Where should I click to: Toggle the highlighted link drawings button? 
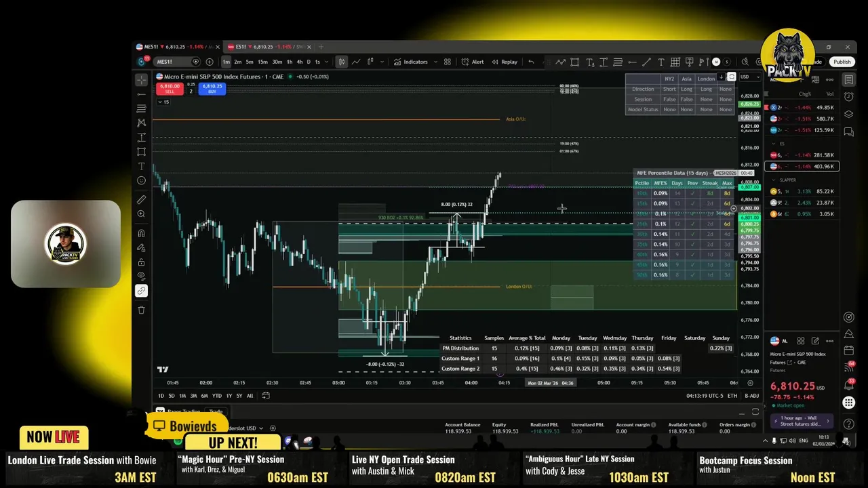pos(141,291)
